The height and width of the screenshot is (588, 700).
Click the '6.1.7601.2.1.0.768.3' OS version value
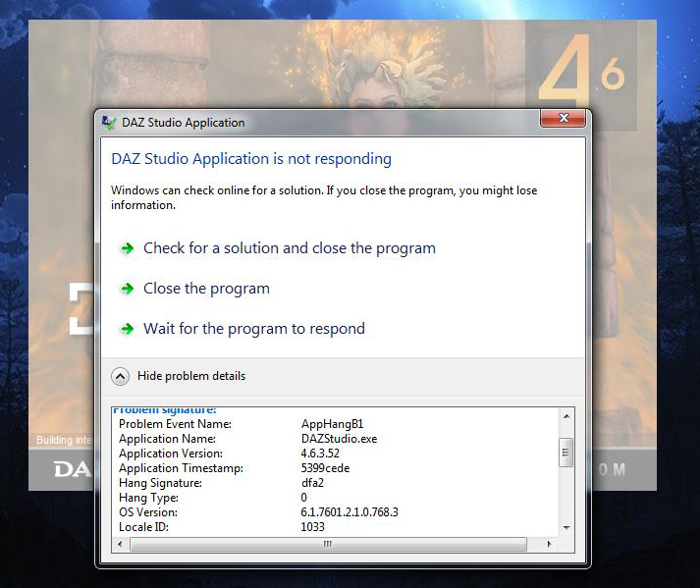coord(350,512)
